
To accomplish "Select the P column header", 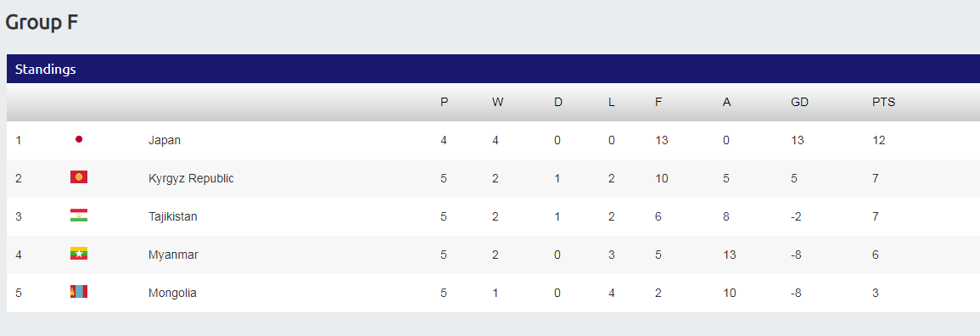I will point(445,103).
